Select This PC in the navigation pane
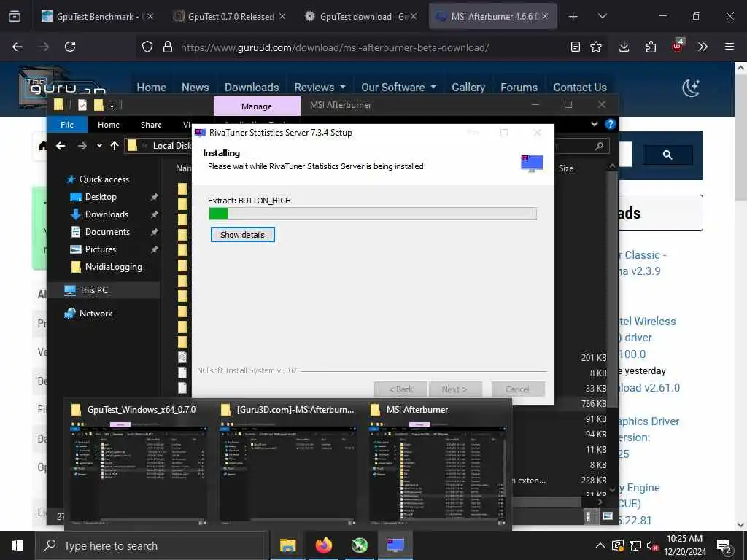Image resolution: width=747 pixels, height=560 pixels. 93,290
